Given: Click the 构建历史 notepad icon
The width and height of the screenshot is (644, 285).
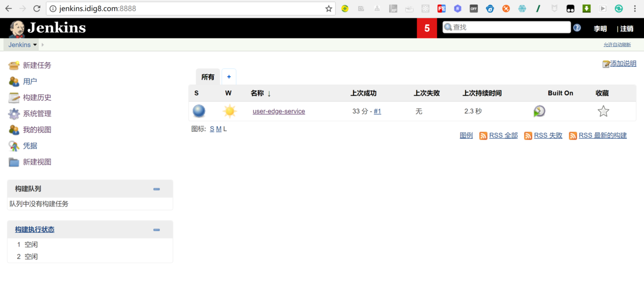Looking at the screenshot, I should [x=14, y=98].
